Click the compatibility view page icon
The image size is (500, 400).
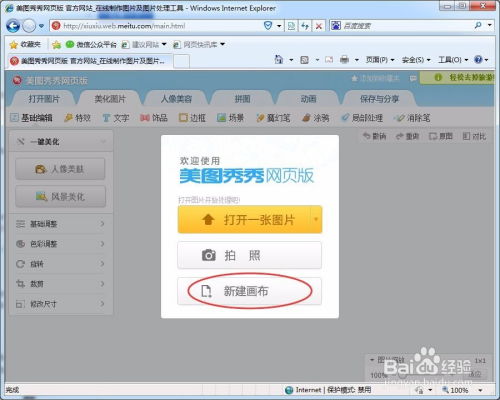point(291,26)
